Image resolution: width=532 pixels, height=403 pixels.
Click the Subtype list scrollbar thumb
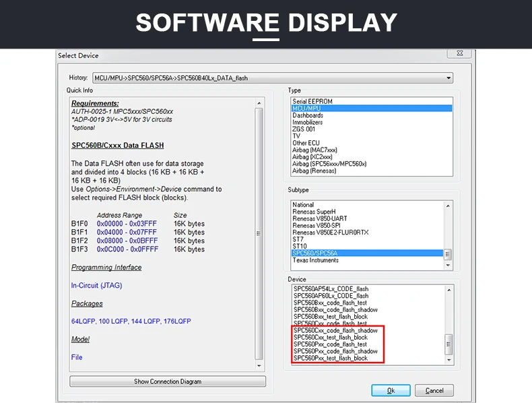tap(448, 254)
